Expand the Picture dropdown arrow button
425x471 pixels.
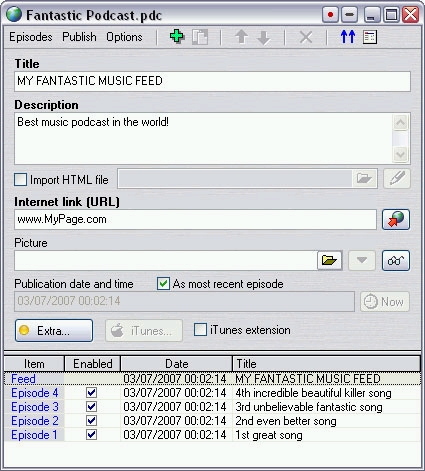tap(362, 260)
